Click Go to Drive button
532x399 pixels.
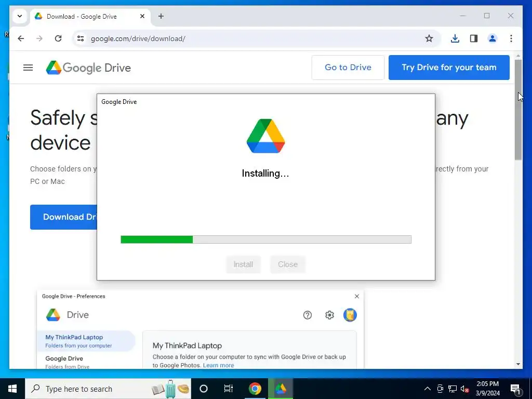348,68
